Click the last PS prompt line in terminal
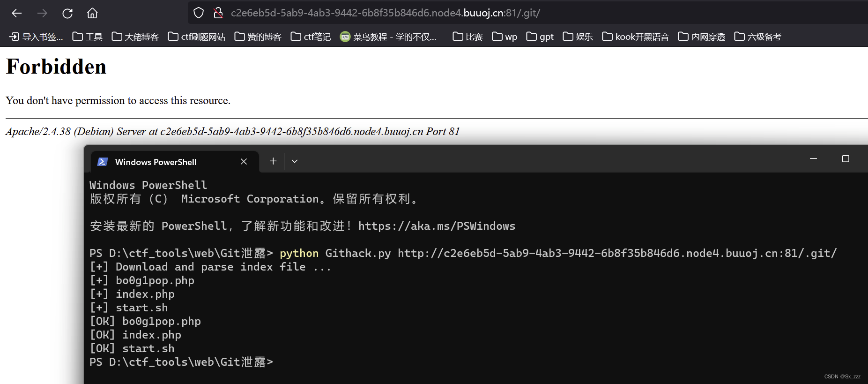 [181, 362]
